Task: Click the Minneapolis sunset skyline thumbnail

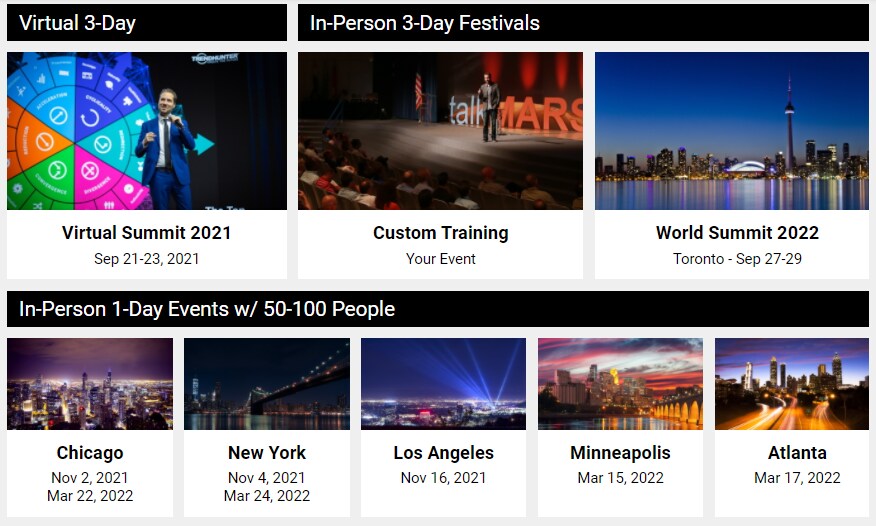Action: pos(620,384)
